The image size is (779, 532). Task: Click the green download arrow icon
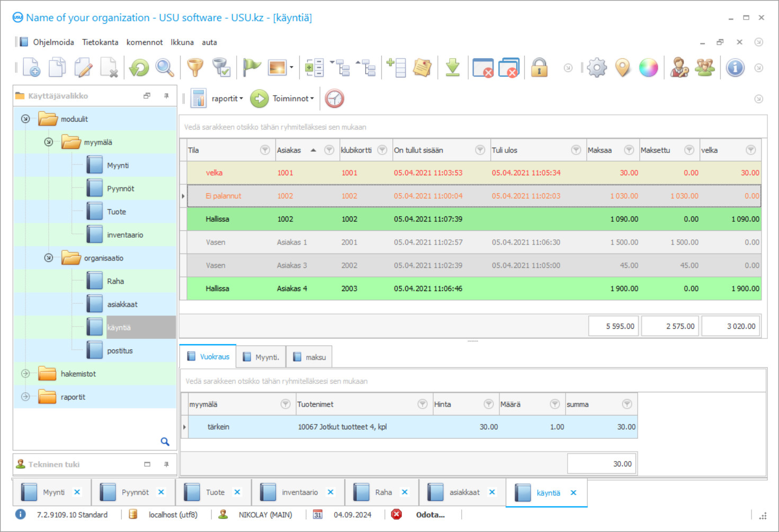point(452,68)
